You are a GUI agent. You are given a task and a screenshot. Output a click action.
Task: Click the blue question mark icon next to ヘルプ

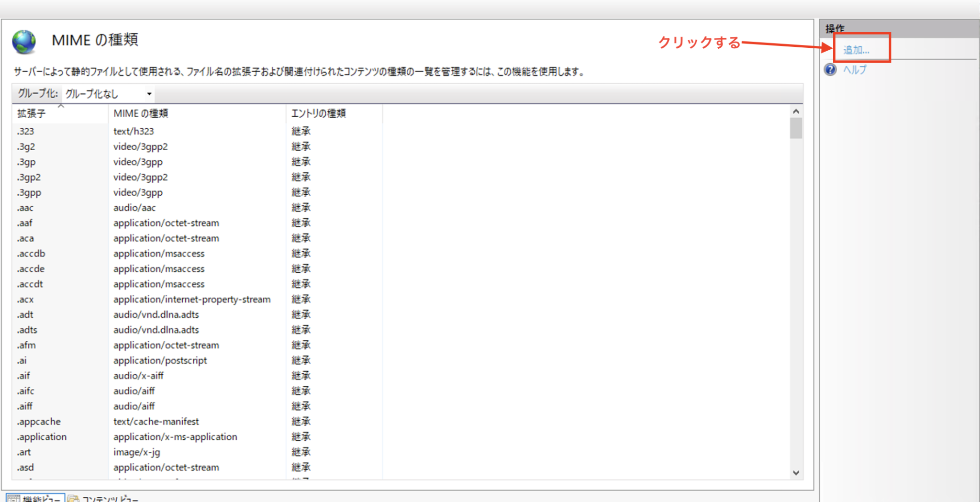[830, 70]
